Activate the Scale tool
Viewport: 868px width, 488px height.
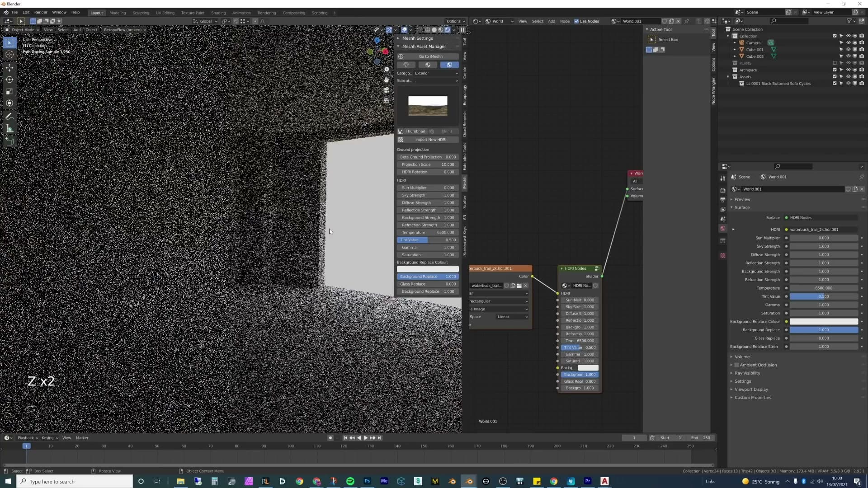coord(9,92)
